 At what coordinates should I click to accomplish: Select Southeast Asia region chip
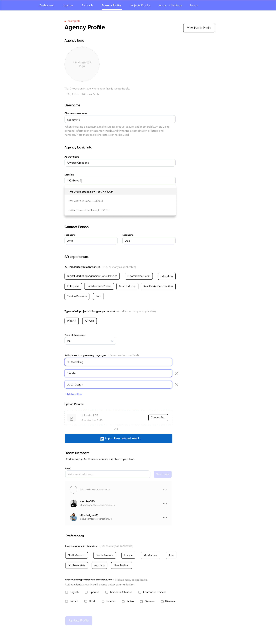coord(77,565)
